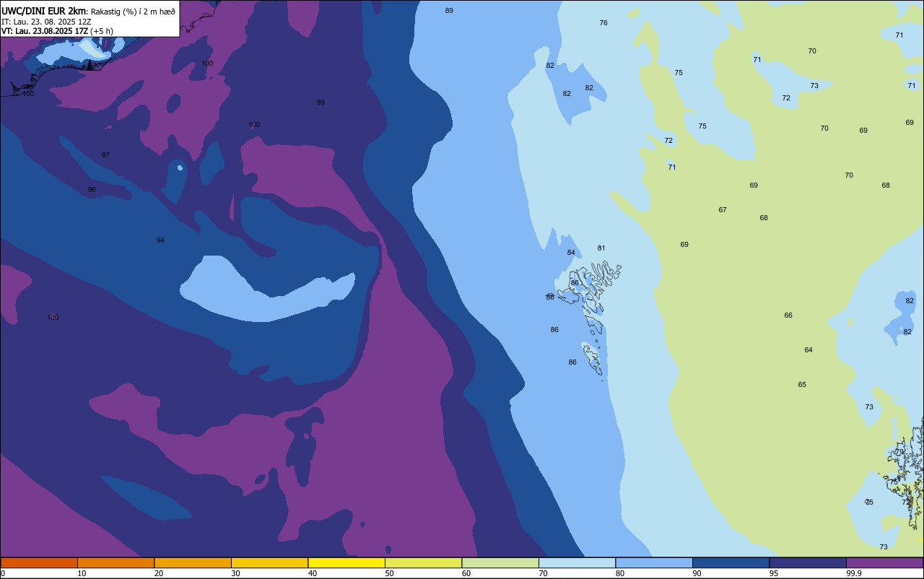This screenshot has height=579, width=924.
Task: Click the humidity value 99 on the map
Action: click(321, 103)
